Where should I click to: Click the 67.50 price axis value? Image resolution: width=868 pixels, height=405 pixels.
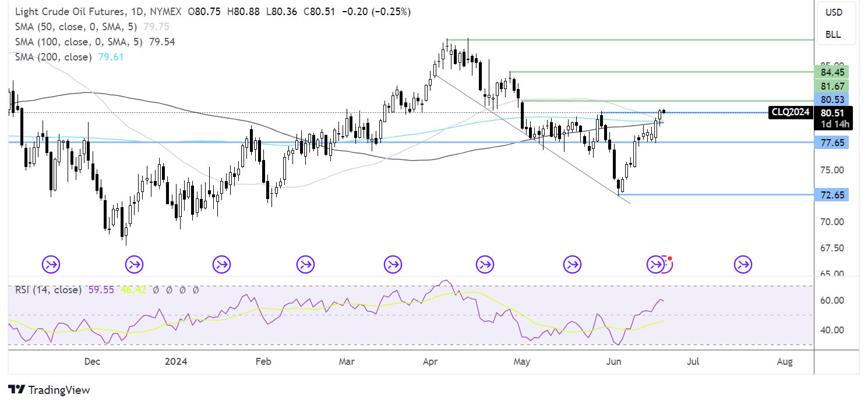coord(832,248)
